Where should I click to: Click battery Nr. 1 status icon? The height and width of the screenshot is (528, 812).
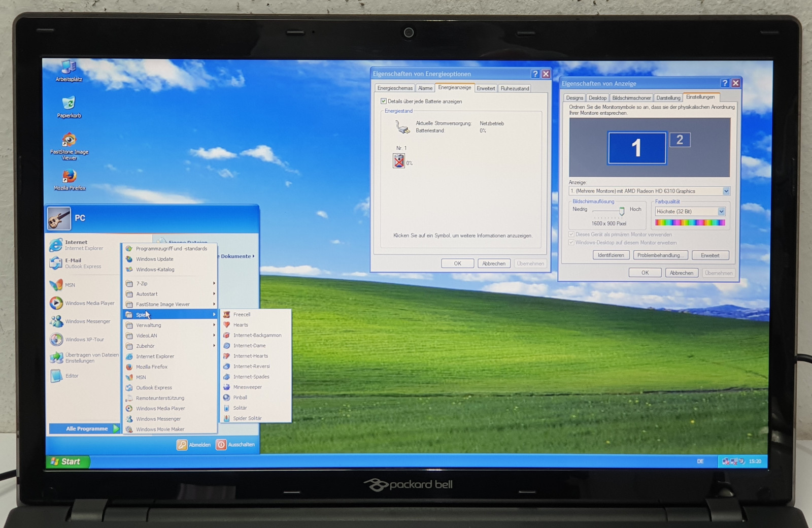pos(399,161)
